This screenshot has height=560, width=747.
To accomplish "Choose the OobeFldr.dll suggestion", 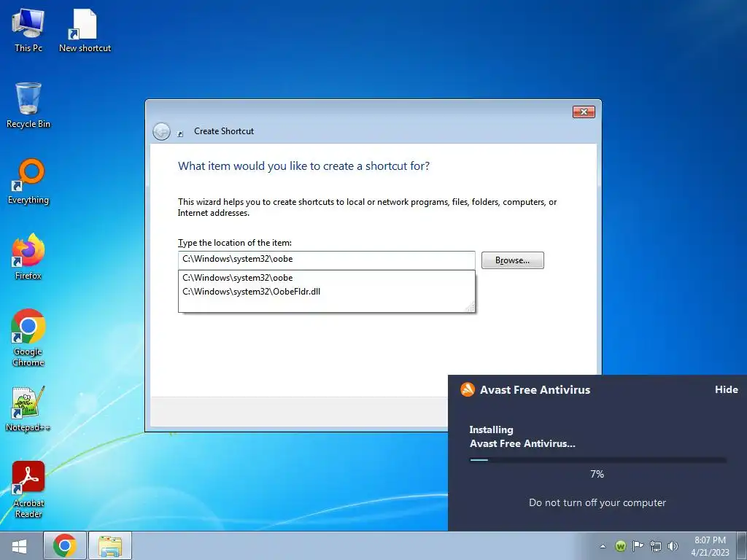I will point(326,292).
